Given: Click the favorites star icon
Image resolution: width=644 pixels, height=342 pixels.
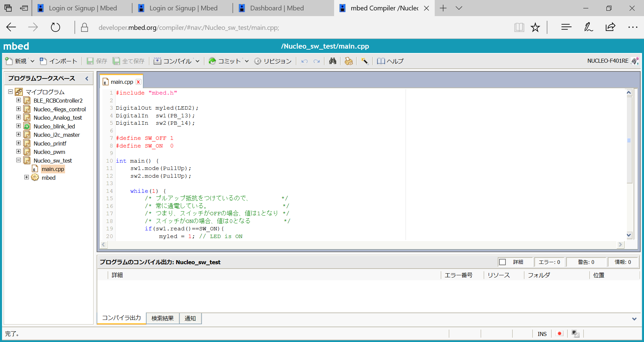Looking at the screenshot, I should pos(535,27).
